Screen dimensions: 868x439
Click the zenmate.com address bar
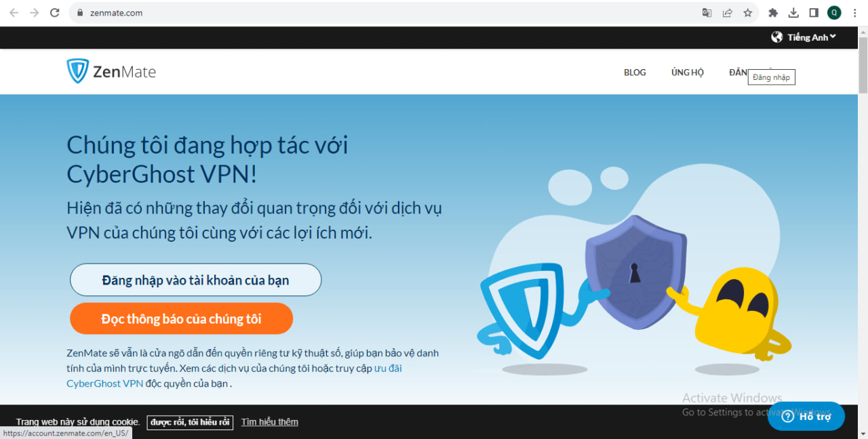[x=339, y=13]
